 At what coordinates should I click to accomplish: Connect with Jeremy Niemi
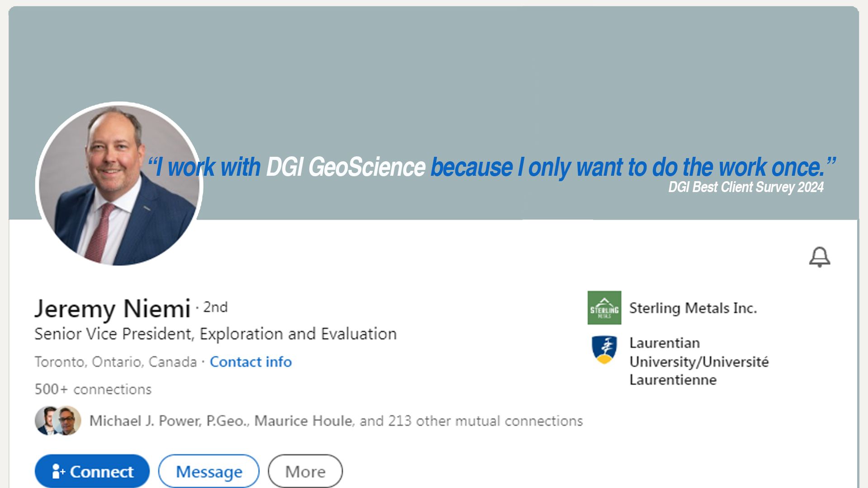pos(92,471)
